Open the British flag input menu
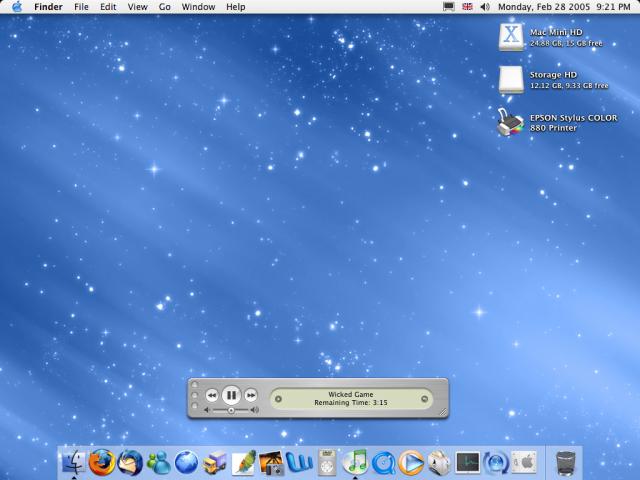The height and width of the screenshot is (480, 640). point(467,7)
